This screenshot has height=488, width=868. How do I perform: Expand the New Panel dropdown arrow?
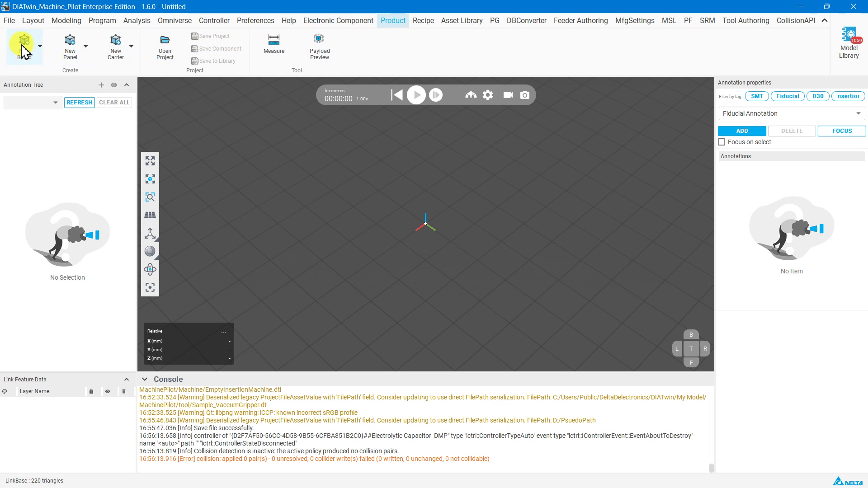[85, 46]
